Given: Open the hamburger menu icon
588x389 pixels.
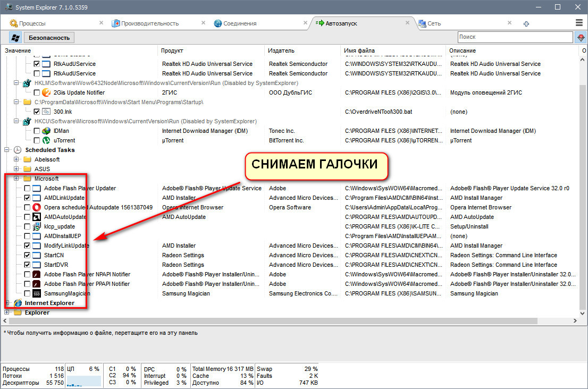Looking at the screenshot, I should point(579,23).
